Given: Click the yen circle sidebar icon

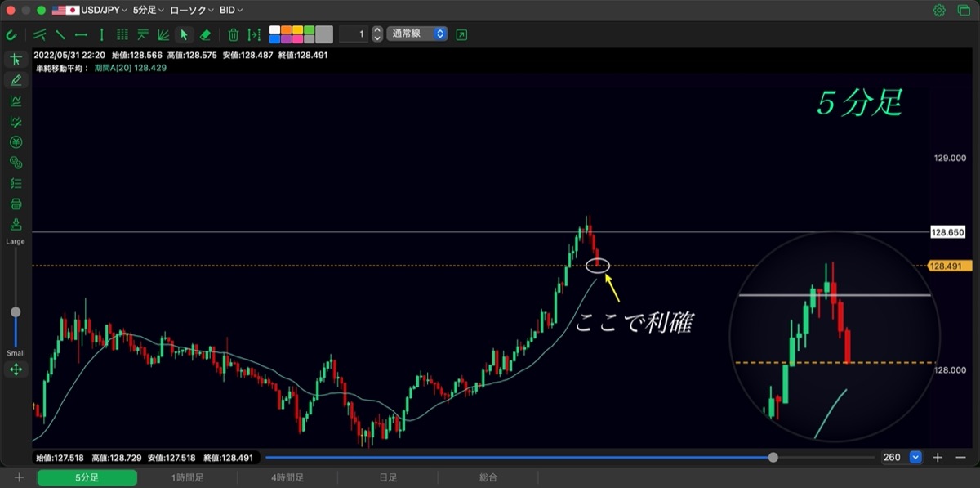Looking at the screenshot, I should [16, 142].
